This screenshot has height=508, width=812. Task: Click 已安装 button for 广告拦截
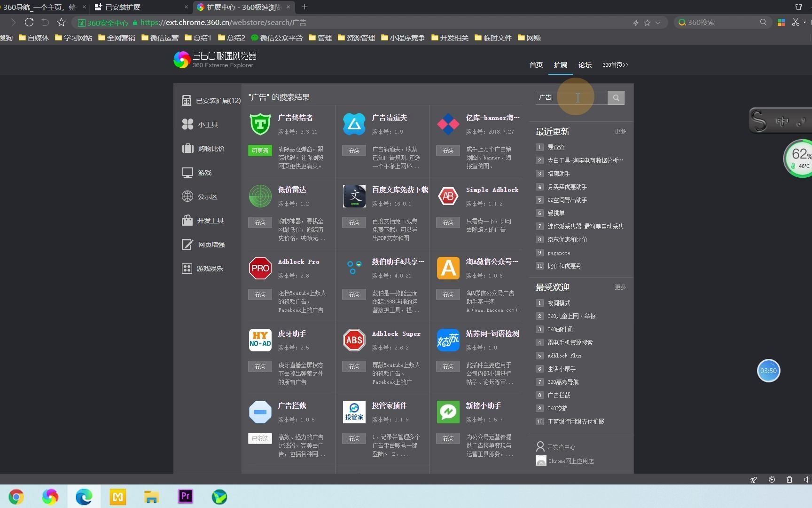[260, 438]
